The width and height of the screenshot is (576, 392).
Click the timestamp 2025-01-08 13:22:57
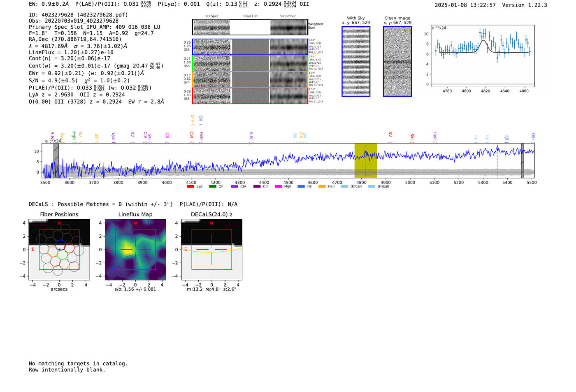click(x=465, y=5)
